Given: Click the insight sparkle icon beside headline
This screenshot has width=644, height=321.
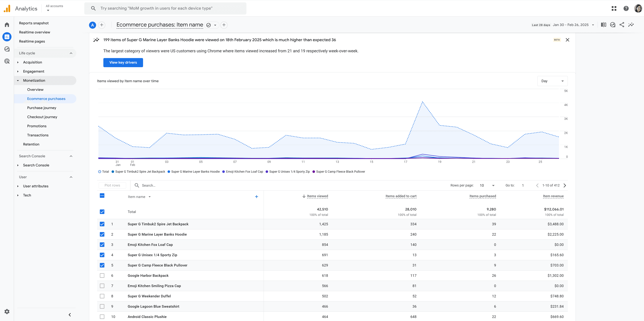Looking at the screenshot, I should 96,40.
